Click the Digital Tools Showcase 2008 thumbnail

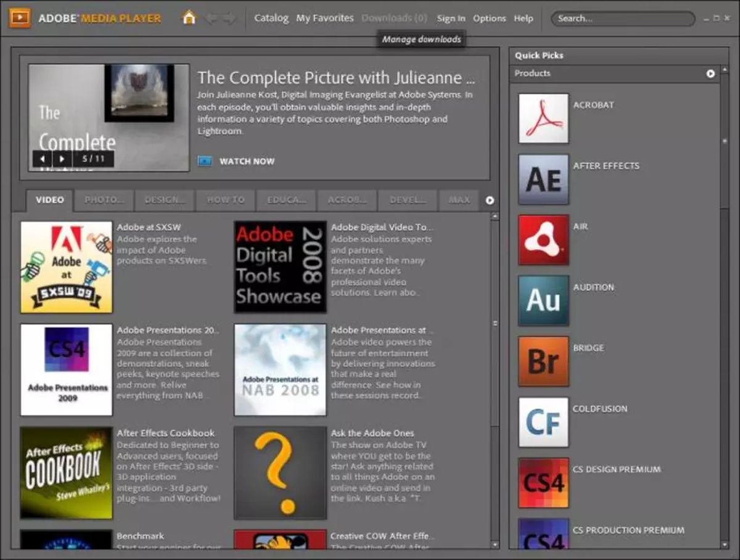pyautogui.click(x=281, y=267)
